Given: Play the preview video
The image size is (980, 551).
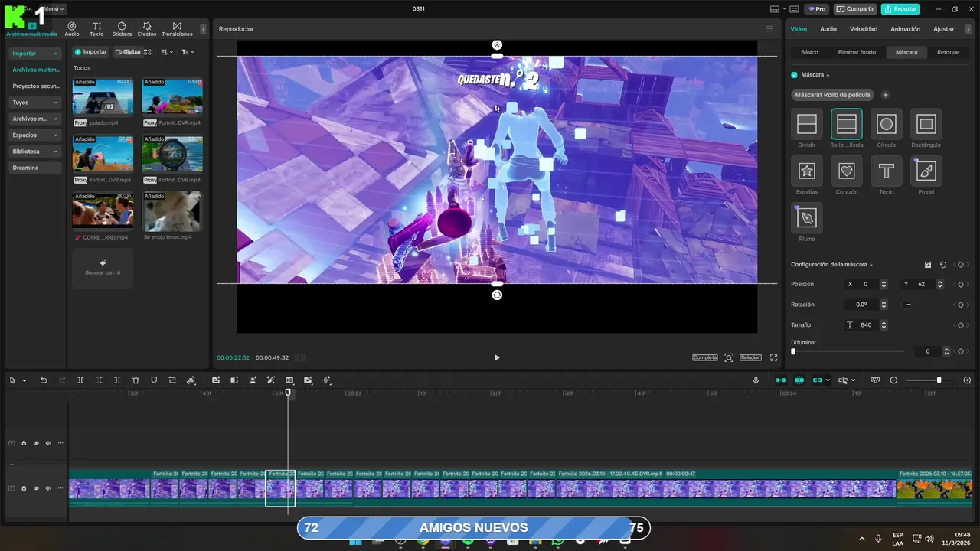Looking at the screenshot, I should point(497,357).
